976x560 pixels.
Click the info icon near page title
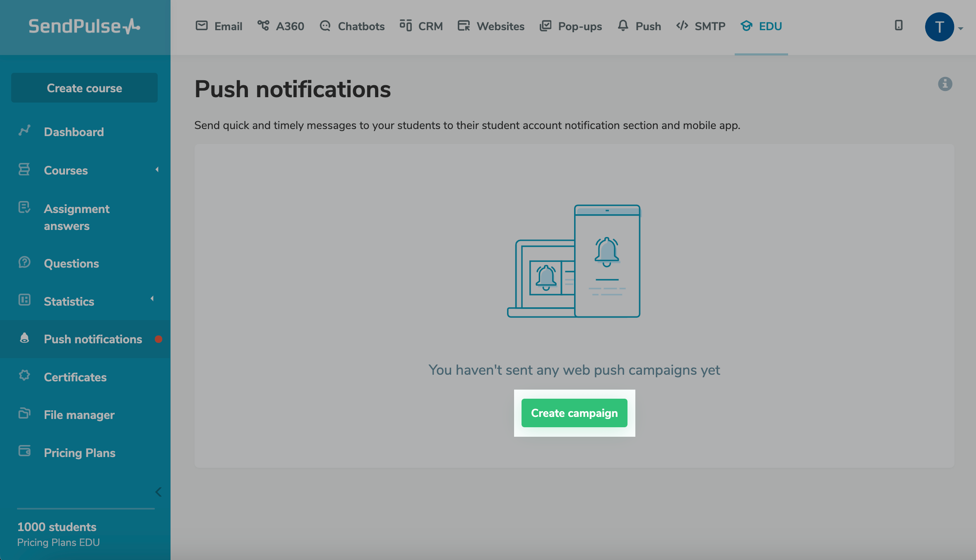945,84
